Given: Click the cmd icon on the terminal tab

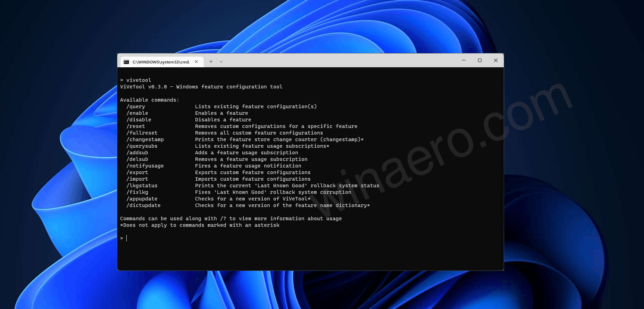Looking at the screenshot, I should (x=126, y=62).
